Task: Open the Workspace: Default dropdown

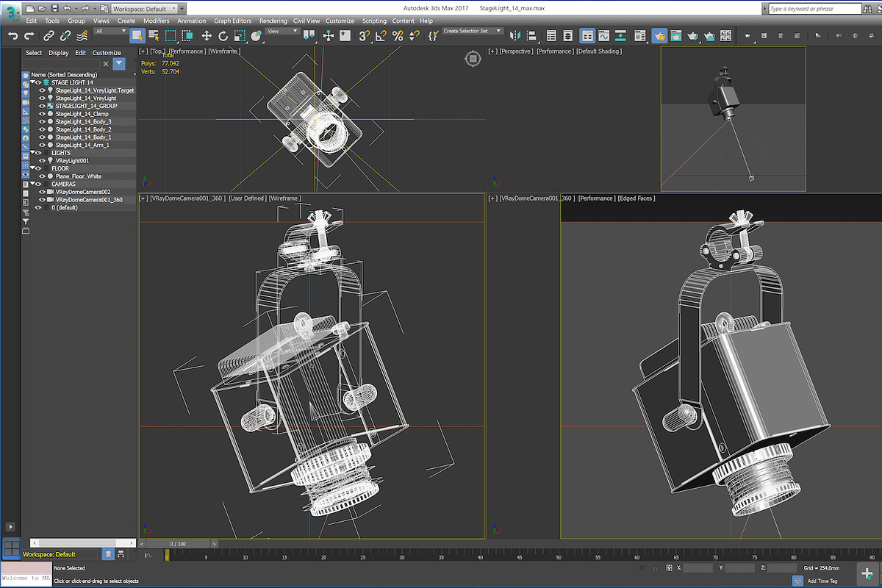Action: tap(145, 8)
